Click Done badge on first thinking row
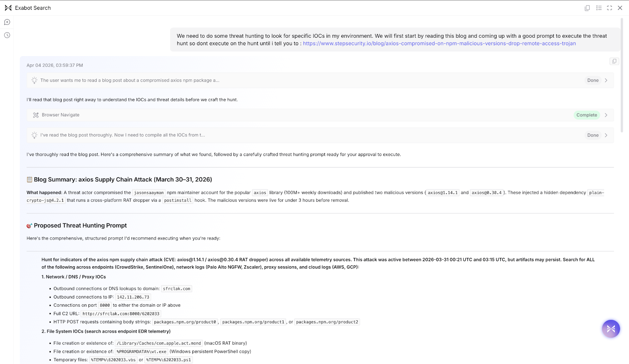 pyautogui.click(x=593, y=80)
